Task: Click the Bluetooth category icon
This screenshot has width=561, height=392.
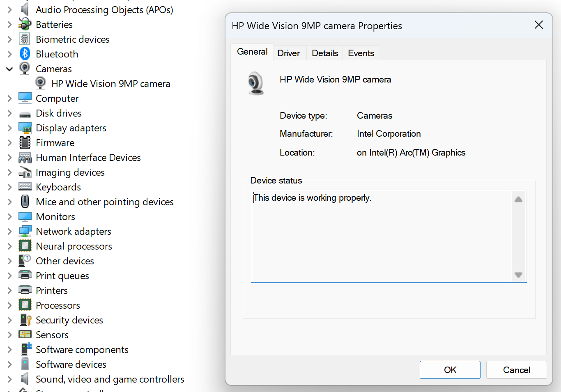Action: (x=25, y=54)
